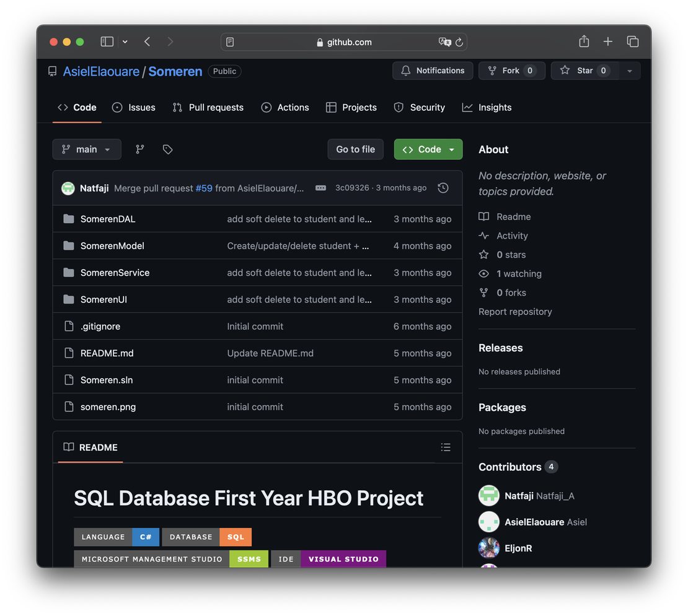Click the repository book icon beside AsielElaouare
The height and width of the screenshot is (616, 688).
[x=52, y=71]
